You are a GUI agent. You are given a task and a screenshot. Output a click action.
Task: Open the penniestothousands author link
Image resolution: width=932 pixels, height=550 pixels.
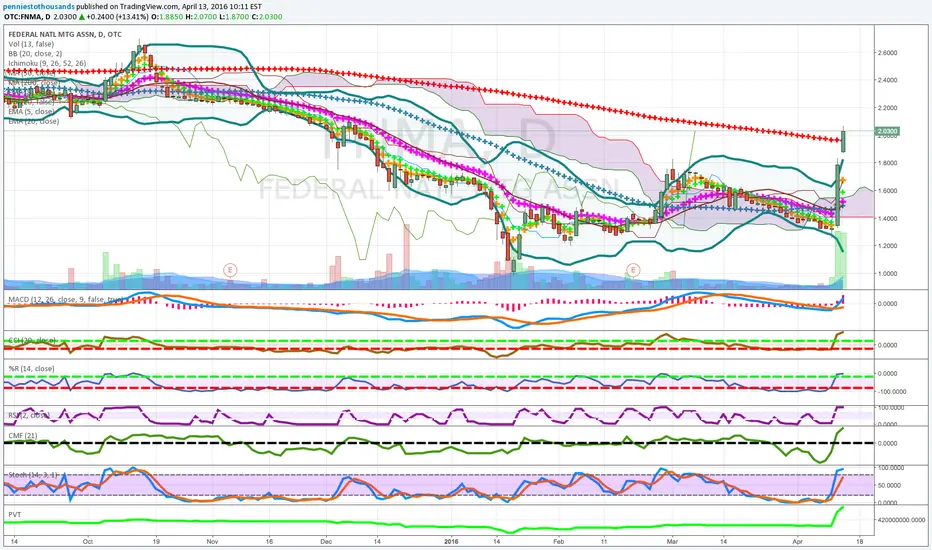pos(39,7)
